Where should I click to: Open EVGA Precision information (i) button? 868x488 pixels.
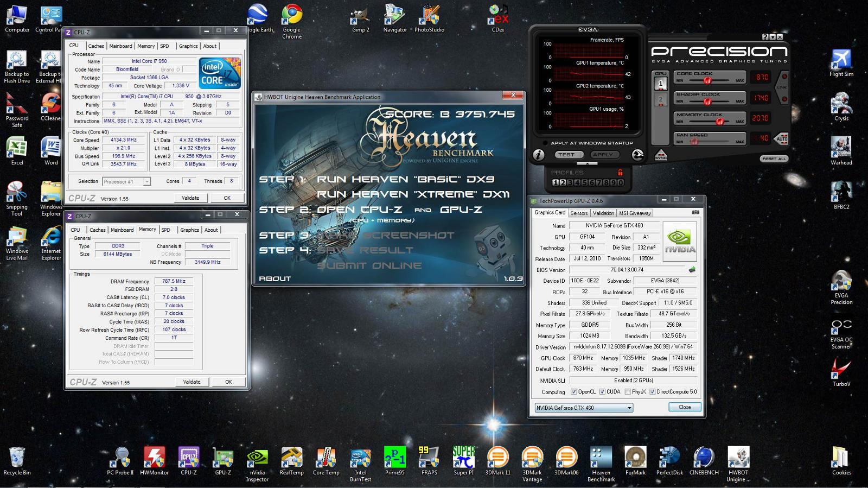coord(538,155)
